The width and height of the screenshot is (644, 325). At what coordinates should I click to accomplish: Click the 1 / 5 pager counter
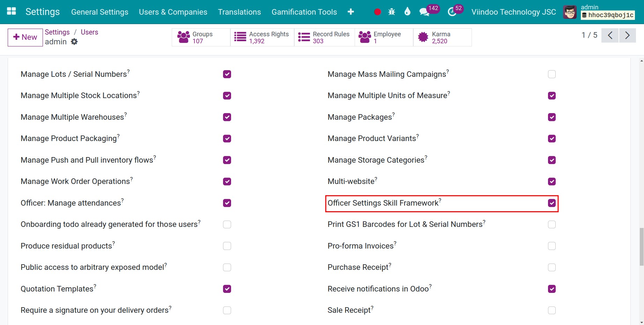[590, 35]
